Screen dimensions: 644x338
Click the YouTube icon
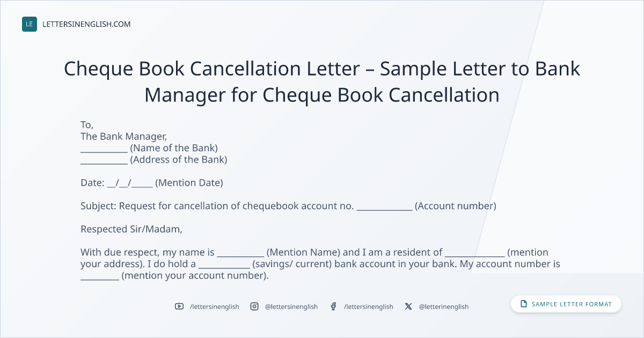[179, 306]
